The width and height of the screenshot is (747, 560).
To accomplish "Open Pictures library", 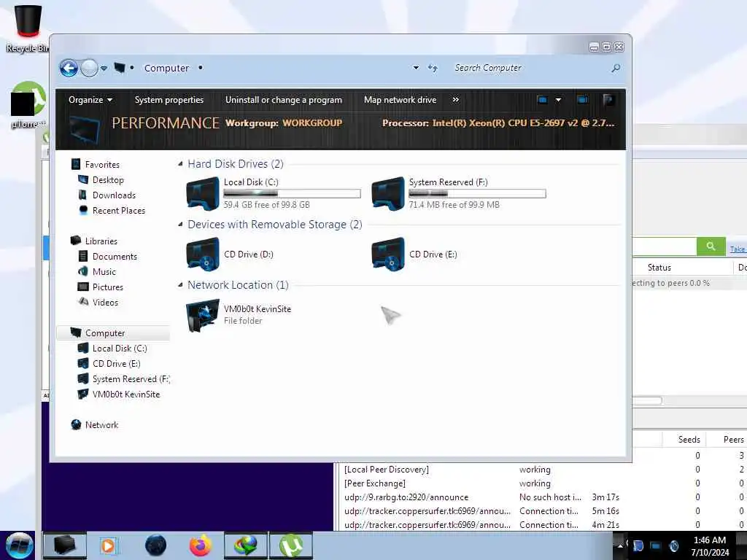I will click(x=108, y=287).
